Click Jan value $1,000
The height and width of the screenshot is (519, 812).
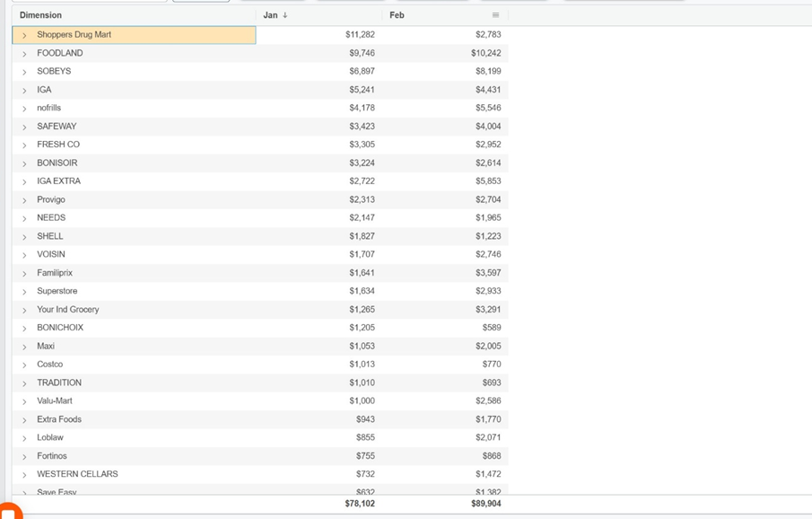point(362,400)
